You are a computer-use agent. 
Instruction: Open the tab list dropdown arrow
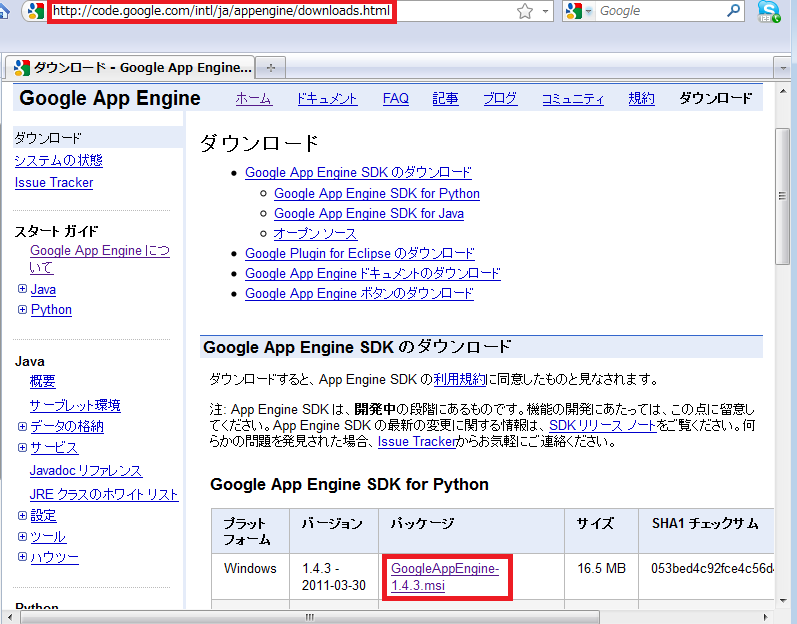click(782, 68)
